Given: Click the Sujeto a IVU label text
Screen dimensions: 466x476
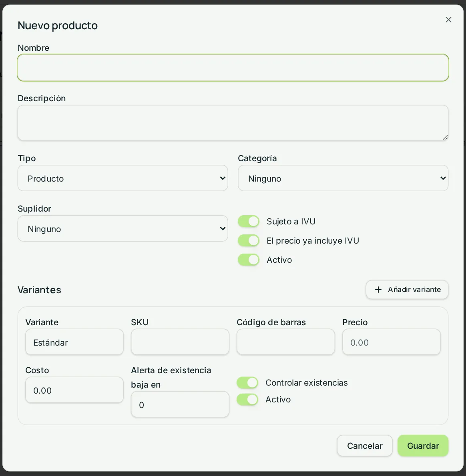Looking at the screenshot, I should tap(291, 222).
